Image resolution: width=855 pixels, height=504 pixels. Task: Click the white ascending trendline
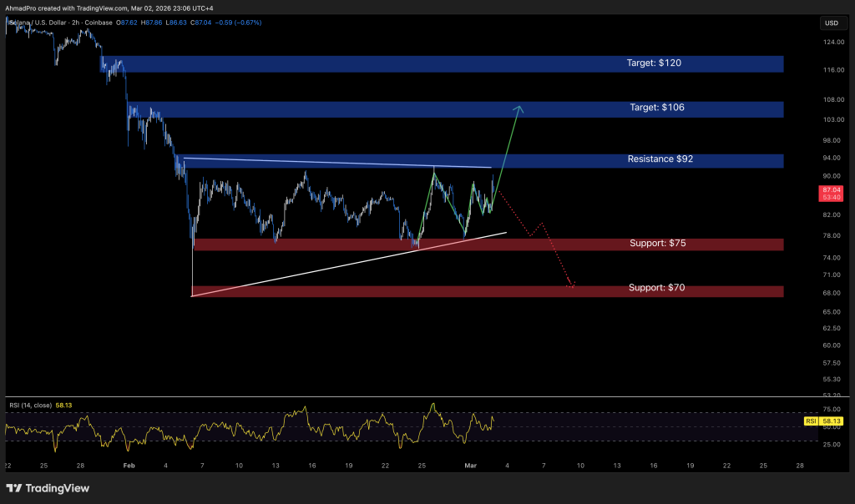coord(334,266)
